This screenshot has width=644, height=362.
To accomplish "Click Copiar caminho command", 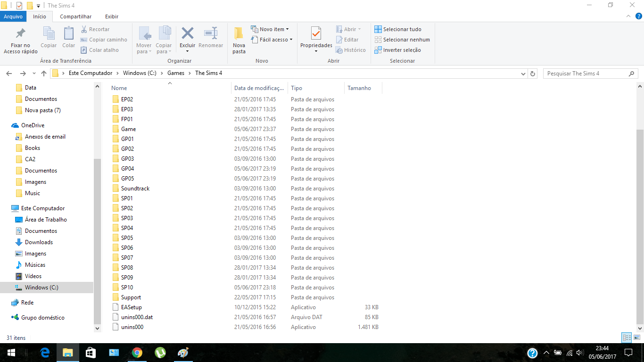I will (104, 40).
